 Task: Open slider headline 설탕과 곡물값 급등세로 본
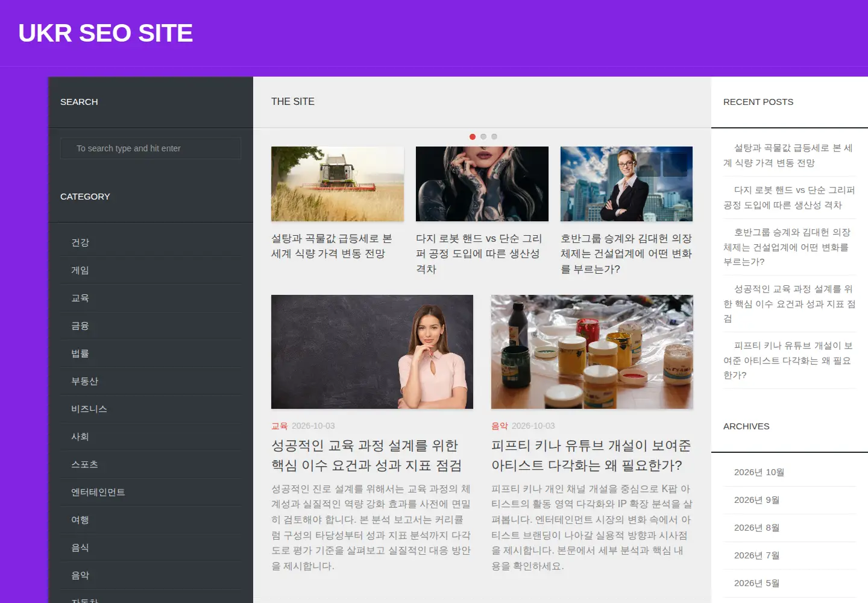332,246
